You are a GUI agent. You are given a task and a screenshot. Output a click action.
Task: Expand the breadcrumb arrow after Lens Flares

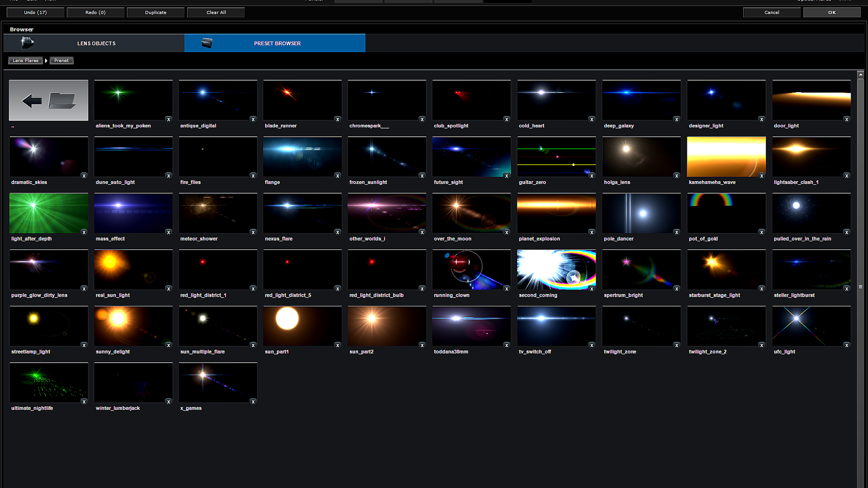(x=46, y=61)
